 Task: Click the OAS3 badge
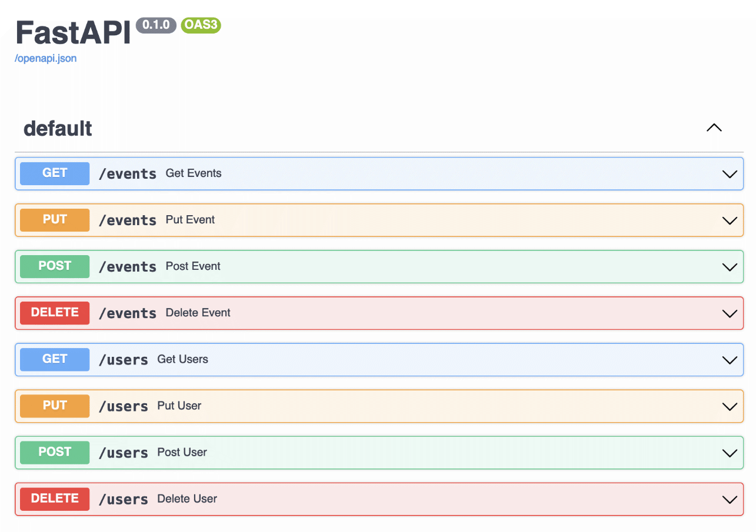(x=201, y=25)
